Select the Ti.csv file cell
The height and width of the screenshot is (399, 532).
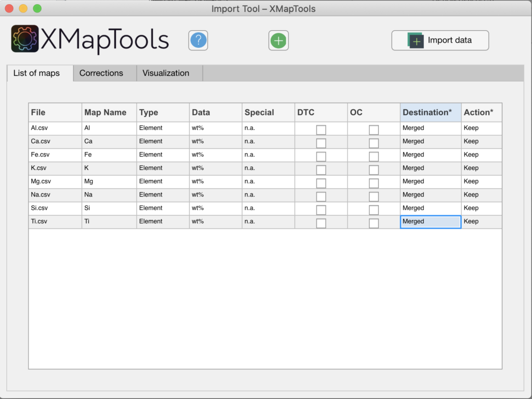point(55,221)
